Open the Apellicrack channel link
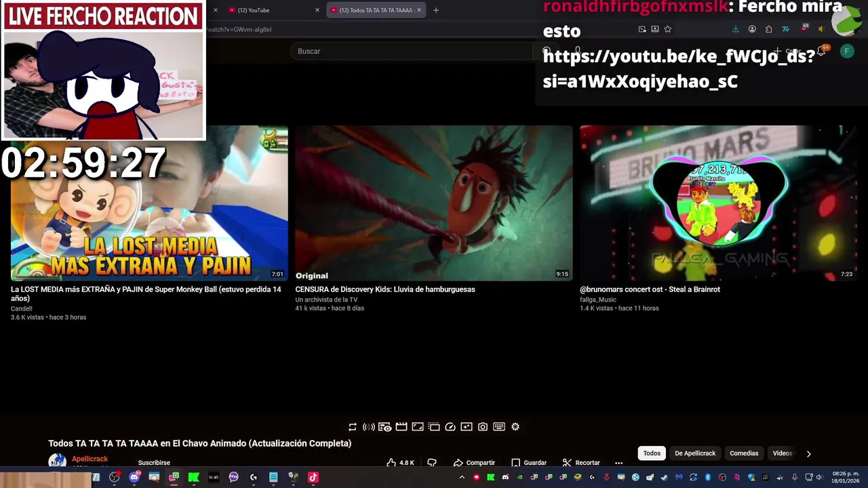The image size is (868, 488). pyautogui.click(x=90, y=459)
